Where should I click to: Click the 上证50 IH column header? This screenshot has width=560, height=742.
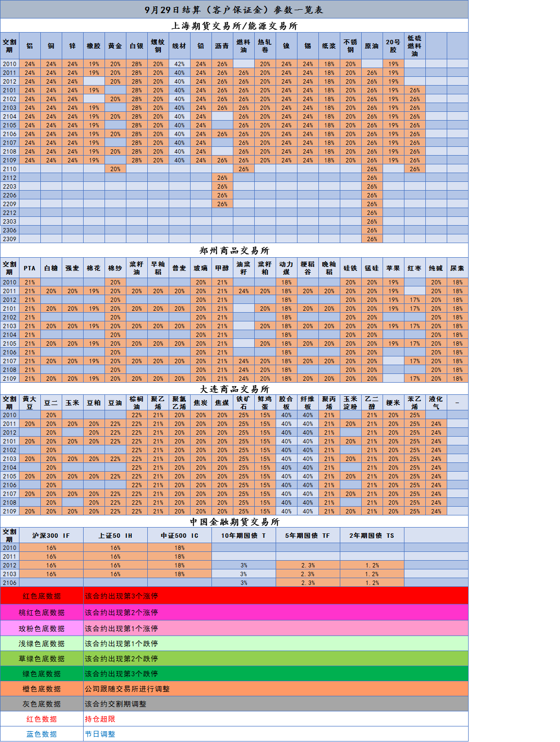tap(115, 535)
